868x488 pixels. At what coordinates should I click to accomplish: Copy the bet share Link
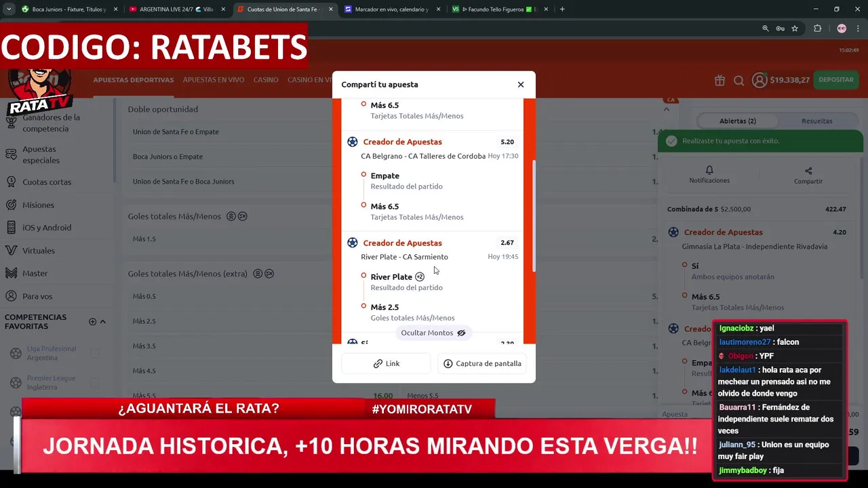click(386, 363)
